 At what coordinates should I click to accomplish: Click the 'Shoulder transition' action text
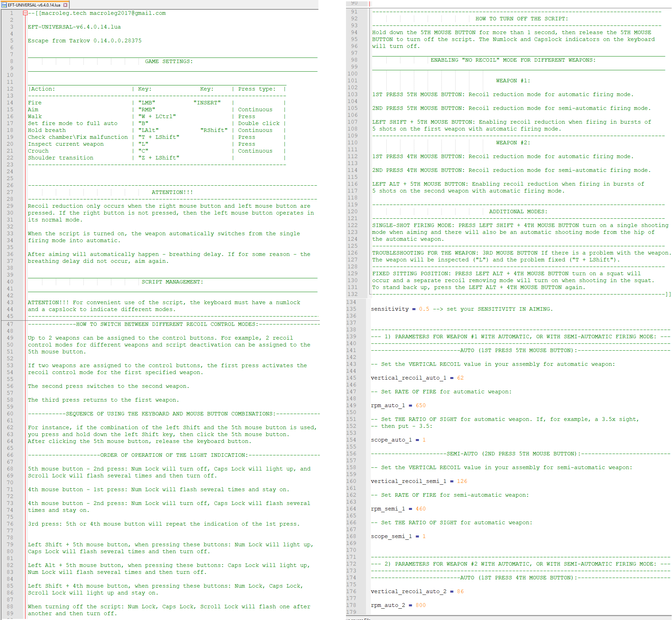tap(61, 158)
